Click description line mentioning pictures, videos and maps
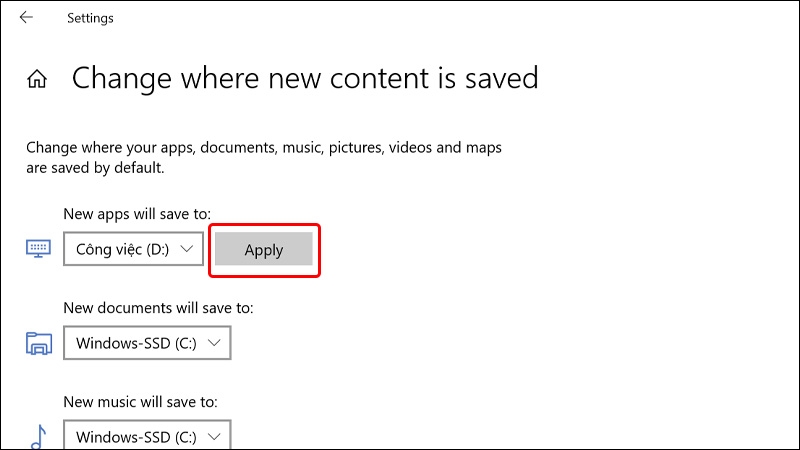The height and width of the screenshot is (450, 800). coord(264,147)
